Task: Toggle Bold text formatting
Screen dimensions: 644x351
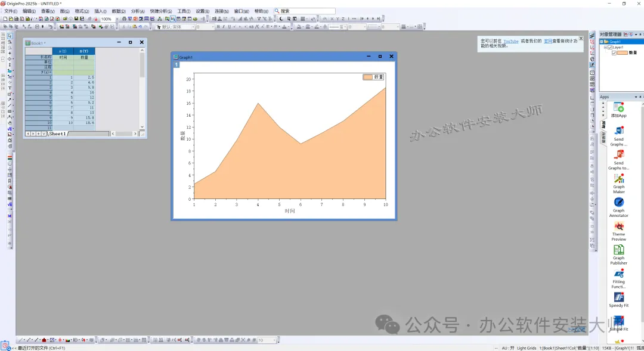Action: (x=218, y=27)
